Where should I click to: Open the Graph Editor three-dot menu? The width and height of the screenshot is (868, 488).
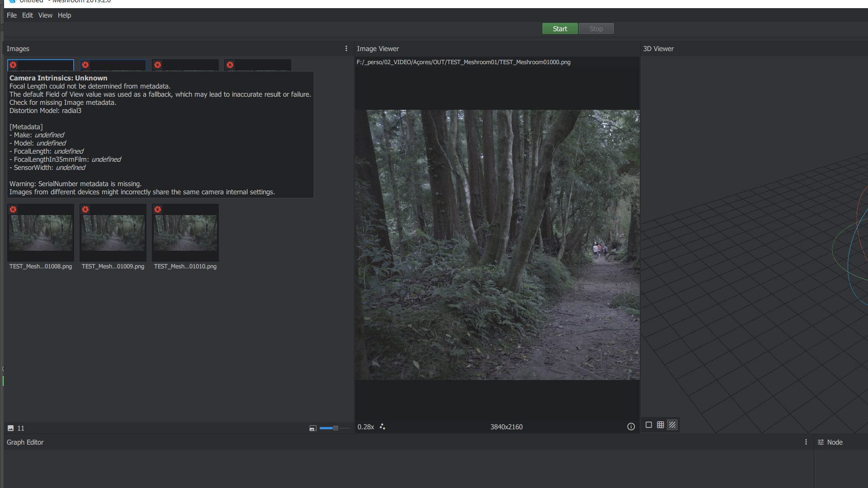tap(806, 442)
